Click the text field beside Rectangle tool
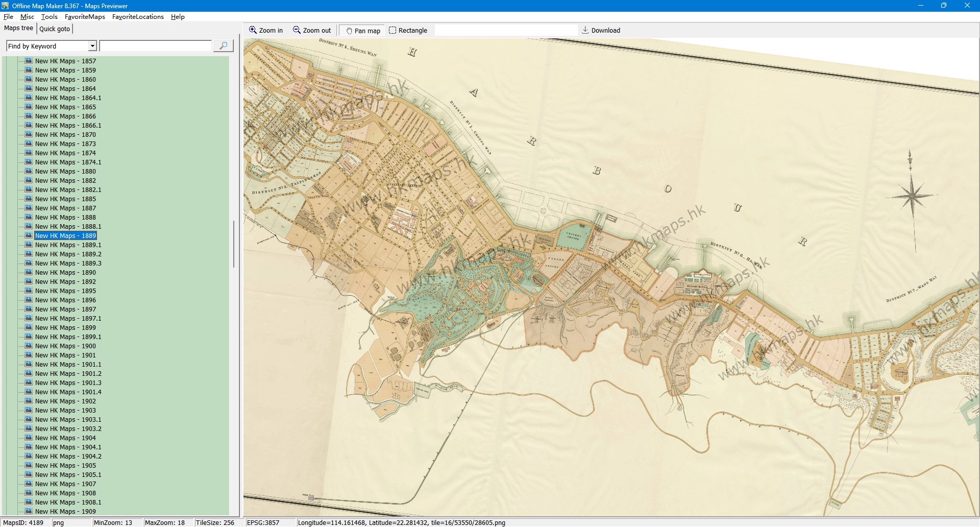Screen dimensions: 980x527 [x=505, y=30]
